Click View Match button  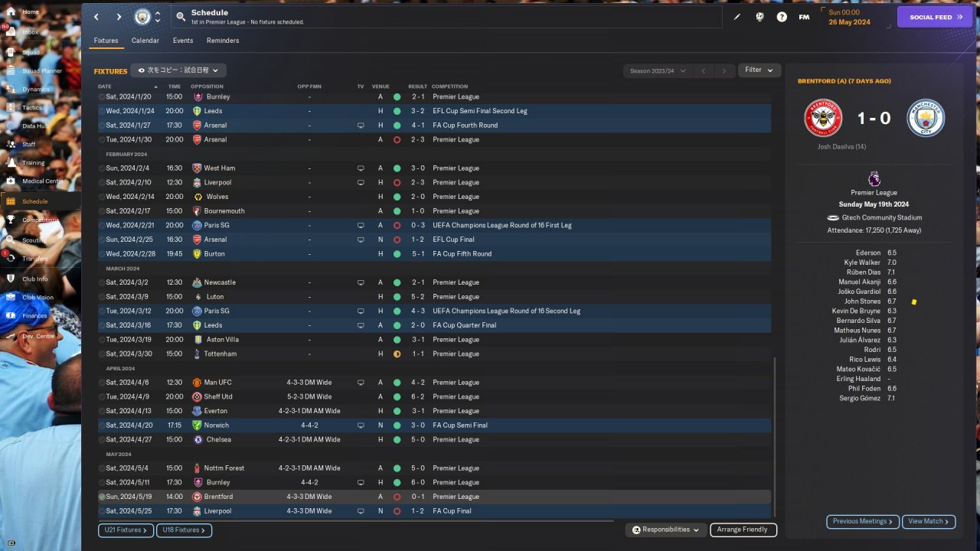click(x=929, y=521)
